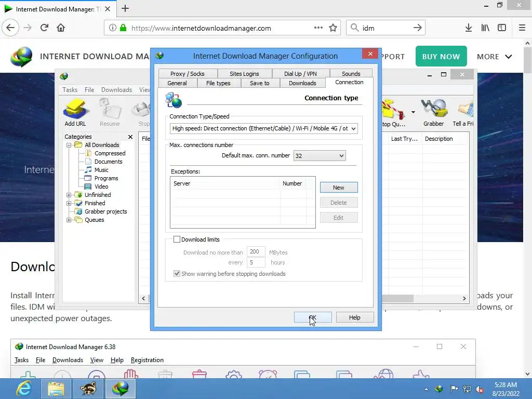This screenshot has width=532, height=399.
Task: Bookmark this page with the star icon
Action: tap(333, 28)
